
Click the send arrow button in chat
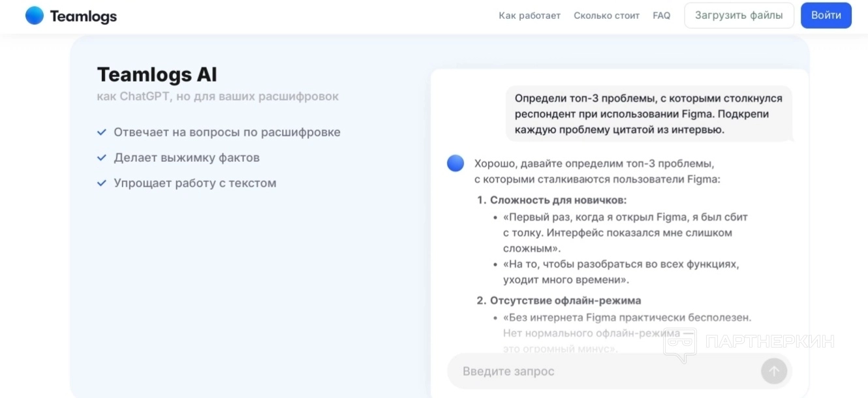(774, 371)
